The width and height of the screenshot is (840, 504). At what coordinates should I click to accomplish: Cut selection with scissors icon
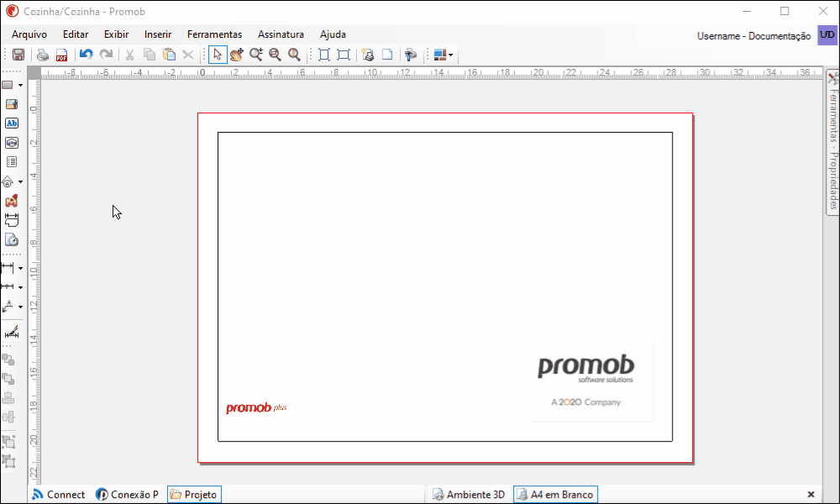129,55
